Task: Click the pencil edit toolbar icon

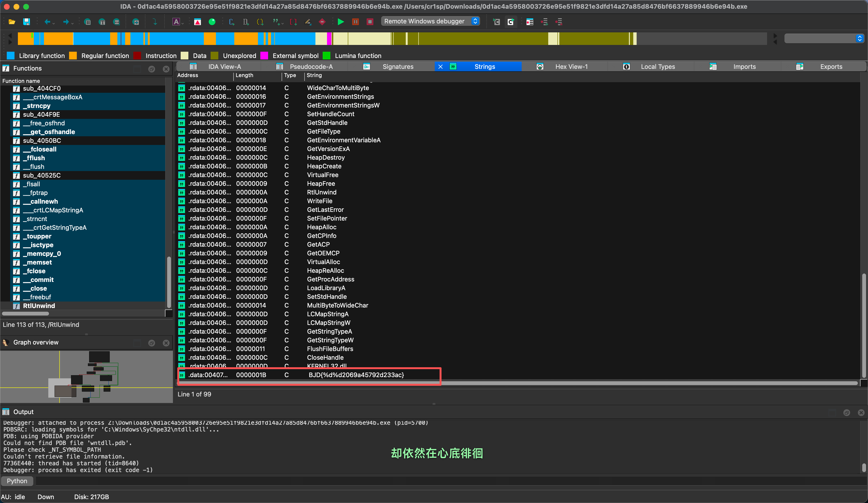Action: point(308,22)
